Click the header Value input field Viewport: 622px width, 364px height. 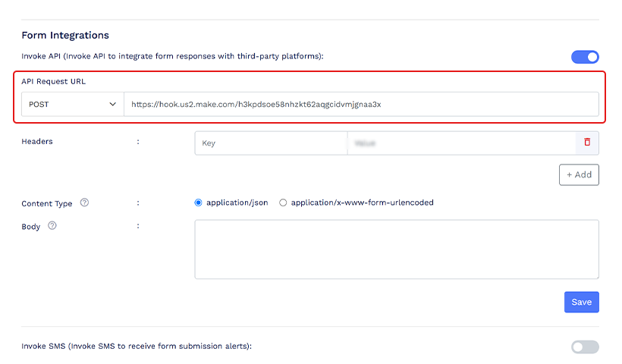(x=461, y=143)
